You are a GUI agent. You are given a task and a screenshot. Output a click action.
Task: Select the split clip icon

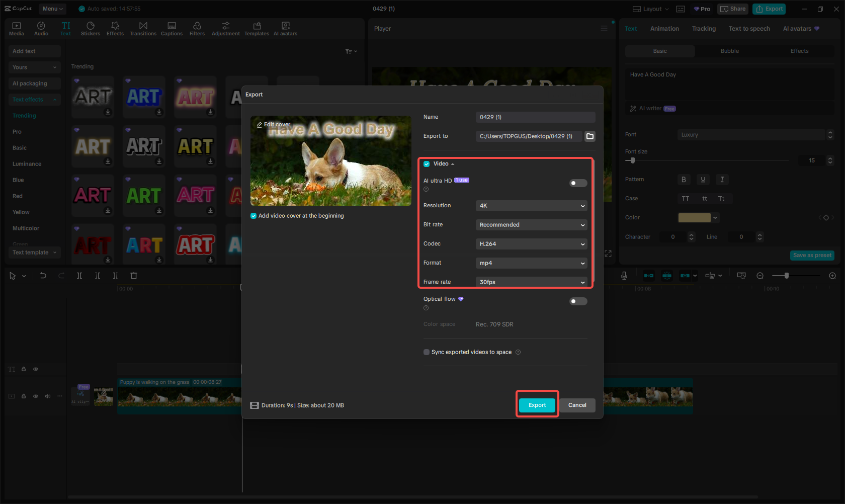click(79, 275)
